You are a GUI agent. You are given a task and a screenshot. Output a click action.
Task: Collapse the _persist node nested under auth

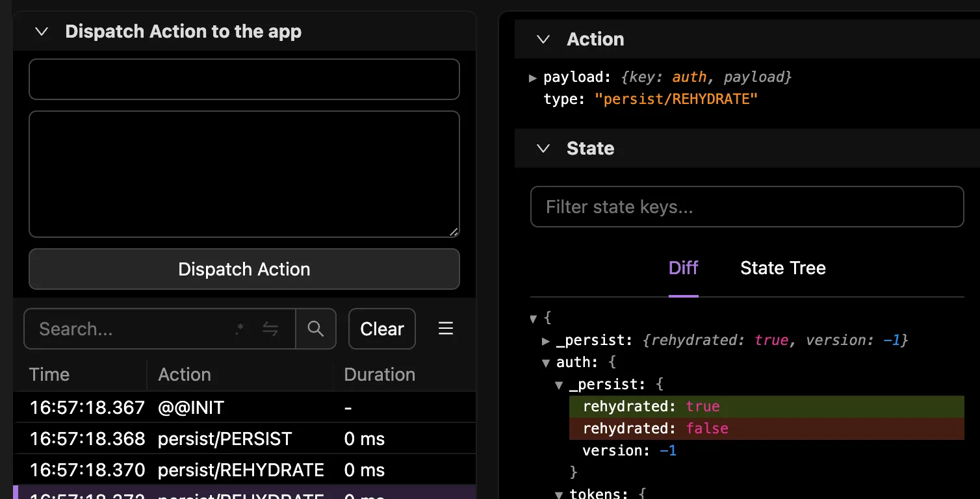point(559,385)
